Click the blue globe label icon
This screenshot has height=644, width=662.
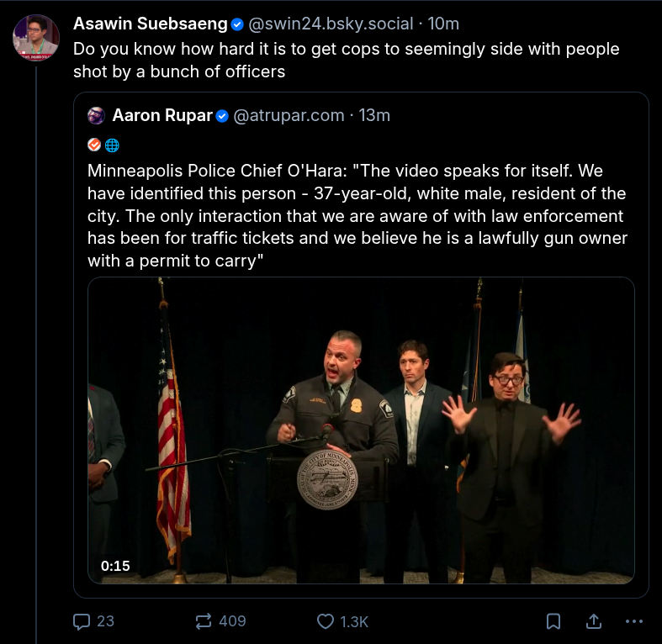point(112,145)
